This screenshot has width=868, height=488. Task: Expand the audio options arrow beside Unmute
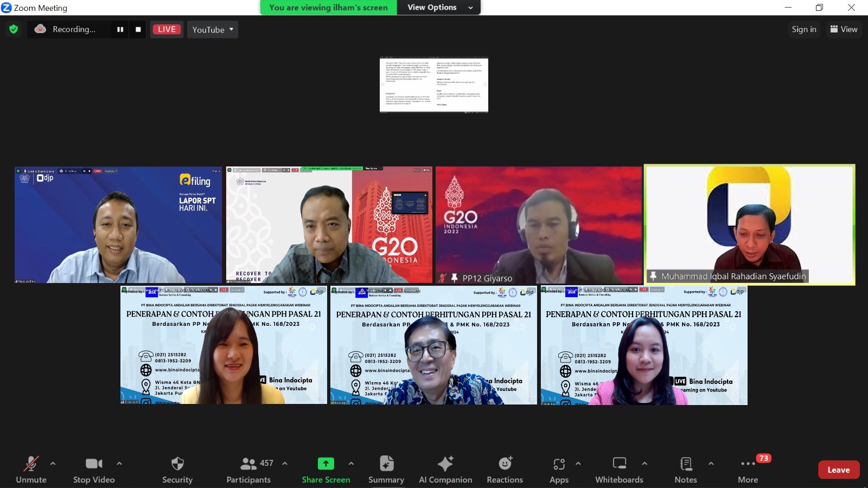[x=53, y=464]
